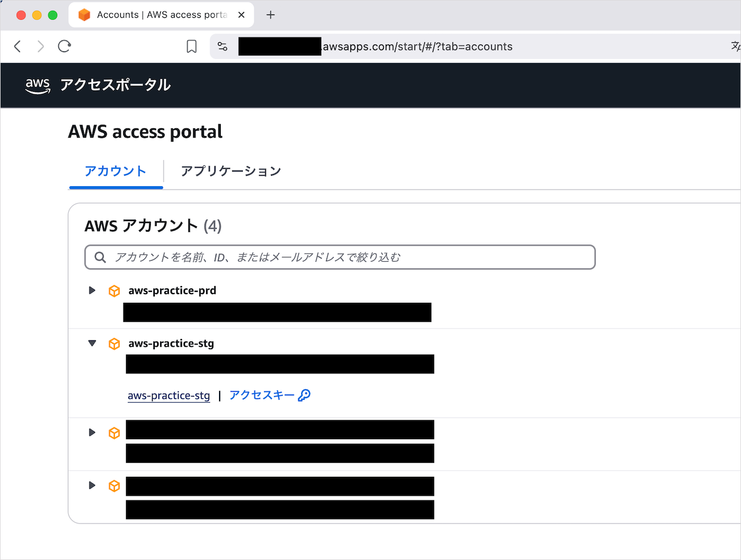
Task: Select the Accounts AWS access portal browser tab
Action: (162, 15)
